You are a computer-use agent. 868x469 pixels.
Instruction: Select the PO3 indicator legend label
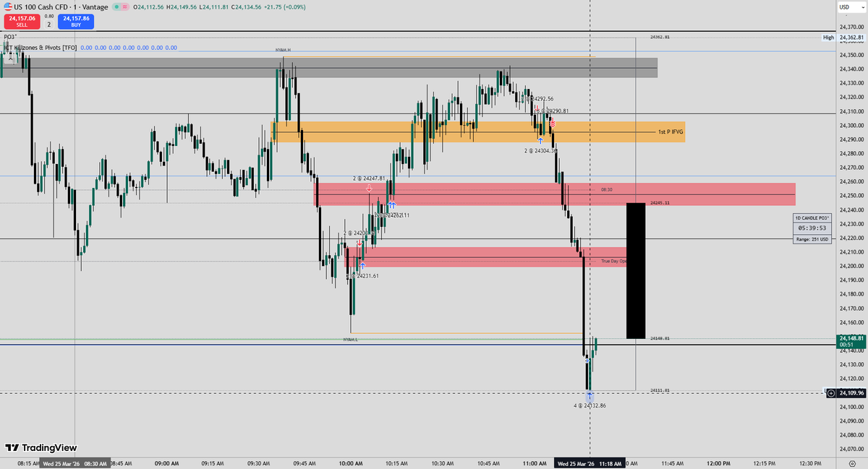click(x=10, y=36)
